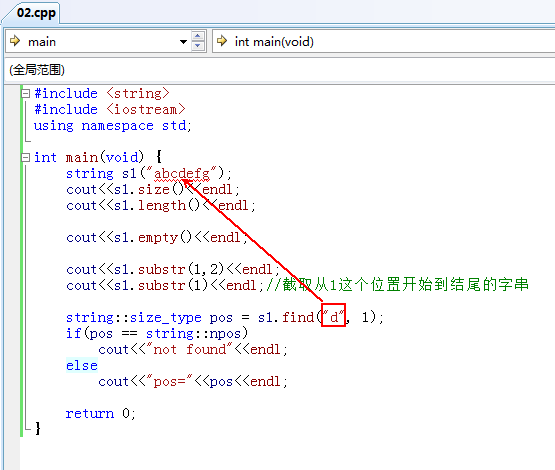This screenshot has height=470, width=555.
Task: Place cursor on #include <string> line
Action: click(102, 94)
